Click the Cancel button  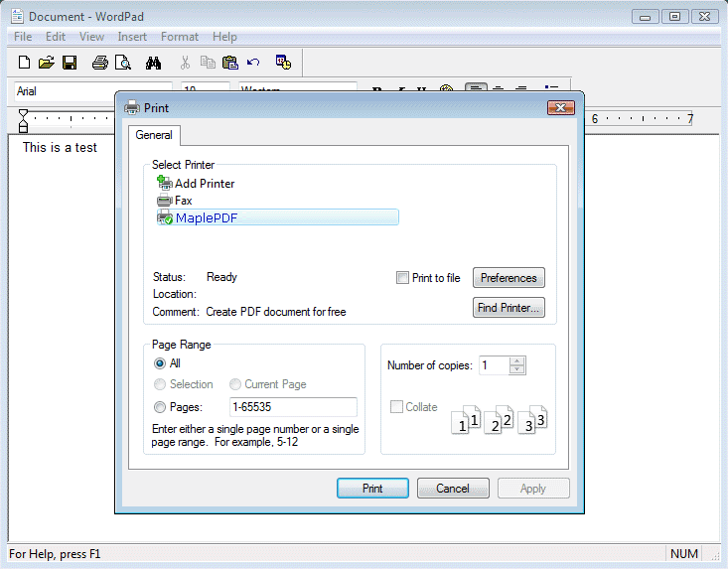pyautogui.click(x=453, y=489)
